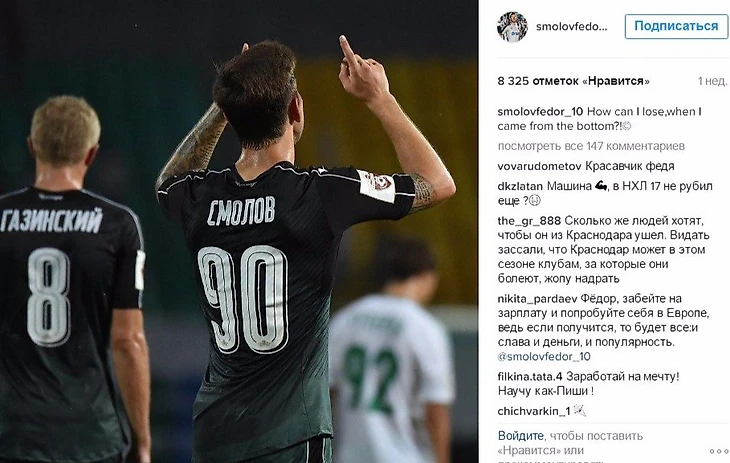This screenshot has width=730, height=463.
Task: Open vovarudometov commenter profile
Action: (539, 166)
